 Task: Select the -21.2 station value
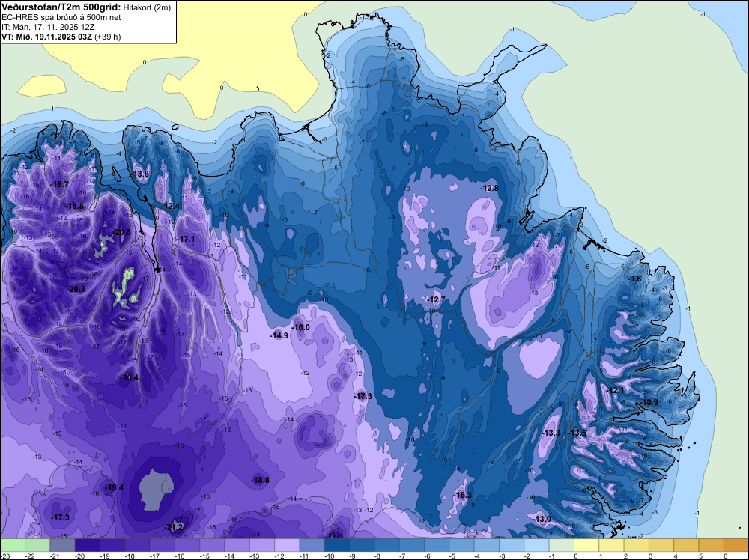(x=174, y=527)
